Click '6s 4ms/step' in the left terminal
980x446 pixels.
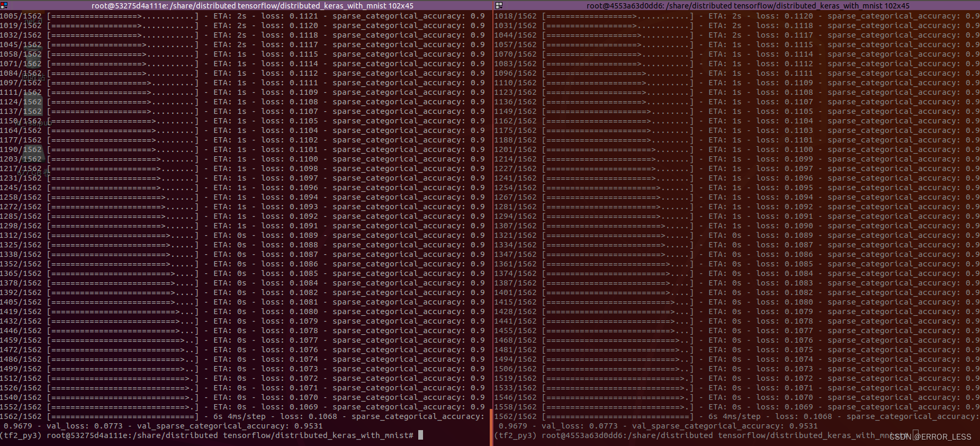[239, 416]
